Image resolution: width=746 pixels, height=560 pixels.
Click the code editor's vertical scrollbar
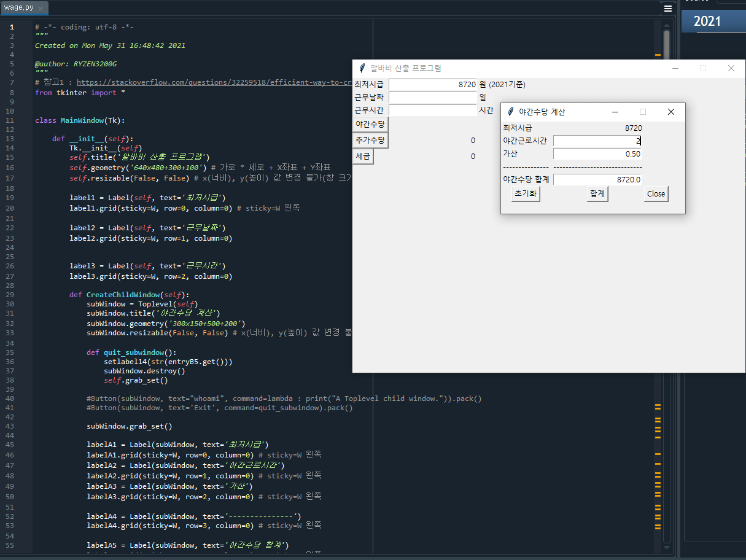[666, 43]
